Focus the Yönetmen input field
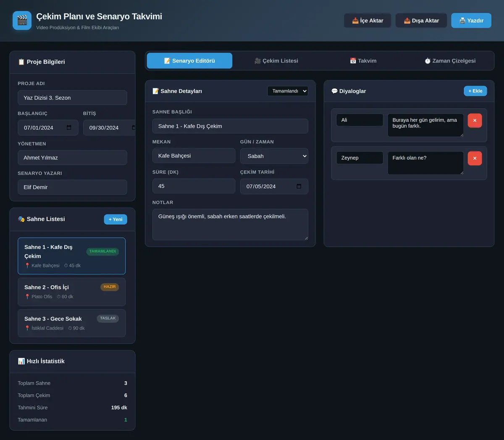 [x=72, y=158]
